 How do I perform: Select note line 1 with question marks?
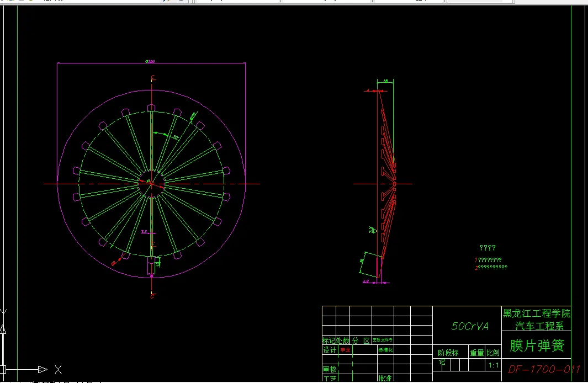pyautogui.click(x=488, y=260)
